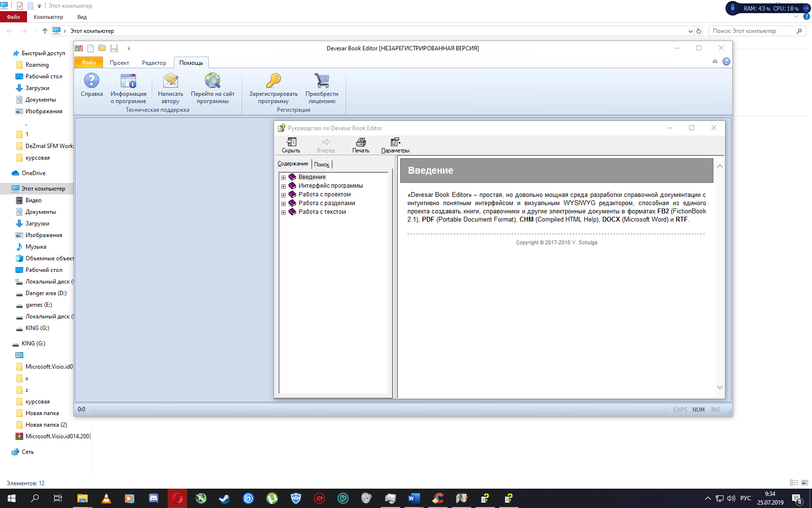Viewport: 812px width, 508px height.
Task: Open Word from taskbar
Action: [x=414, y=498]
